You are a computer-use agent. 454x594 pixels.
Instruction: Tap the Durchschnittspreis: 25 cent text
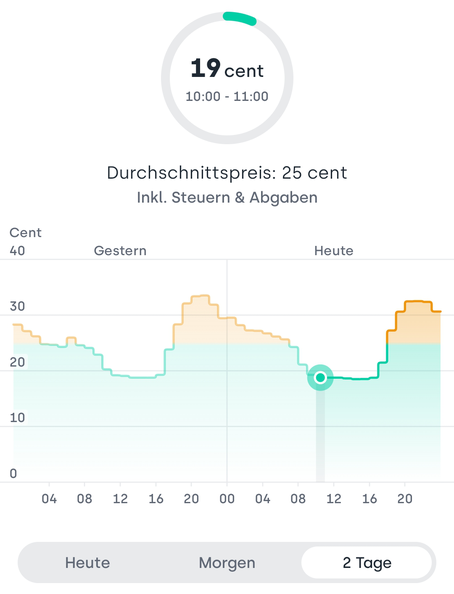227,173
